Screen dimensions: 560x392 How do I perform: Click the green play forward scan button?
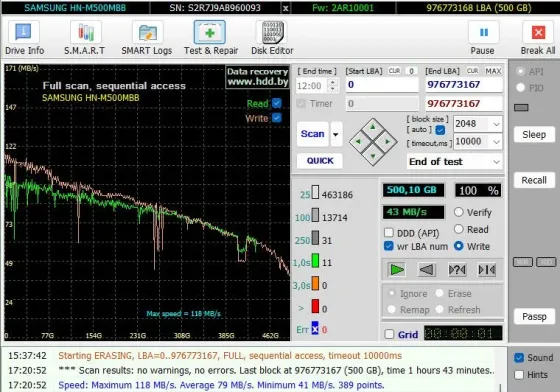[x=396, y=270]
